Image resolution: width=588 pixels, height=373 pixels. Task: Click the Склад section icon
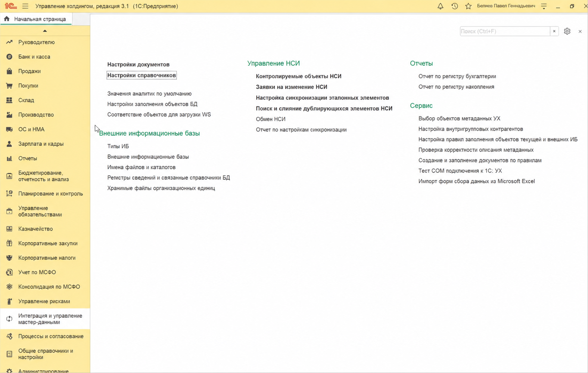point(9,100)
